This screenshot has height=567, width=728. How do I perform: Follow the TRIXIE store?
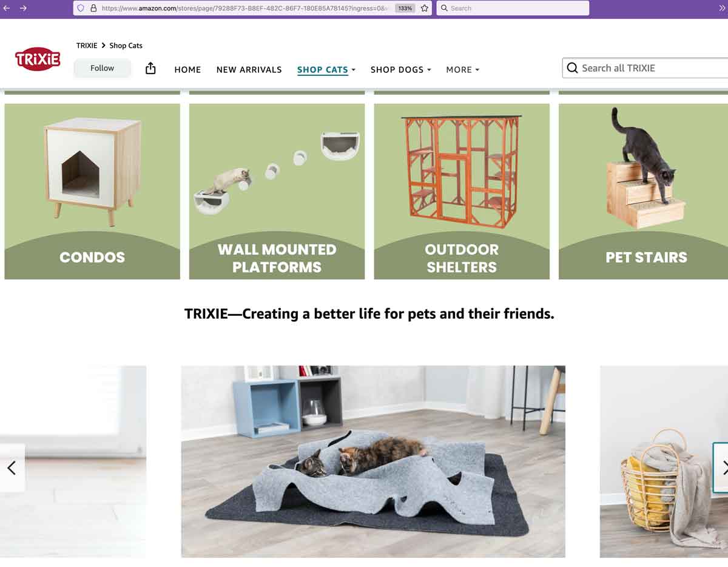coord(102,68)
